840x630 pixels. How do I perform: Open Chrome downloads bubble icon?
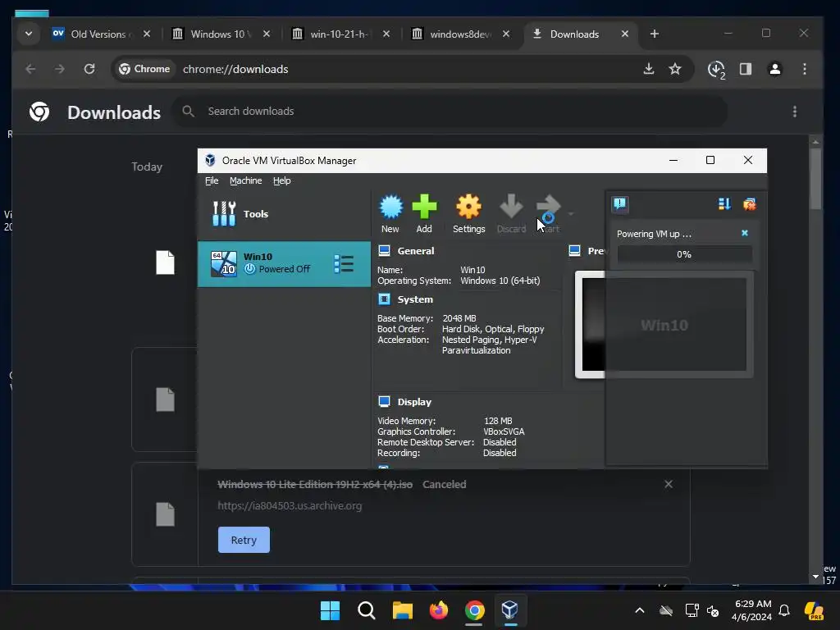(716, 70)
